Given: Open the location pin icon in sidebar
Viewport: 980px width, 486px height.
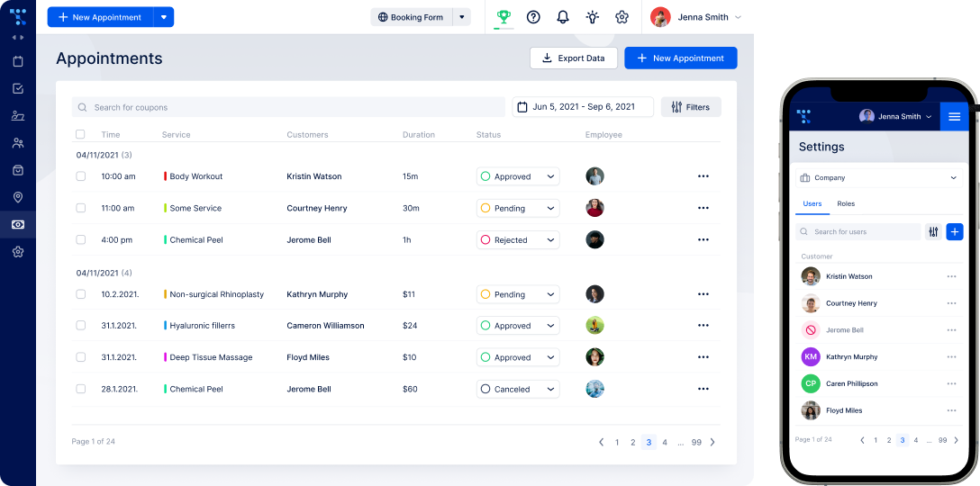Looking at the screenshot, I should click(18, 197).
